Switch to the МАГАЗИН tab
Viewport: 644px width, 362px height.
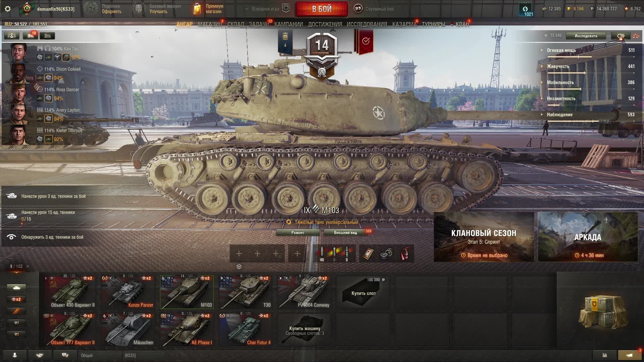pos(210,24)
